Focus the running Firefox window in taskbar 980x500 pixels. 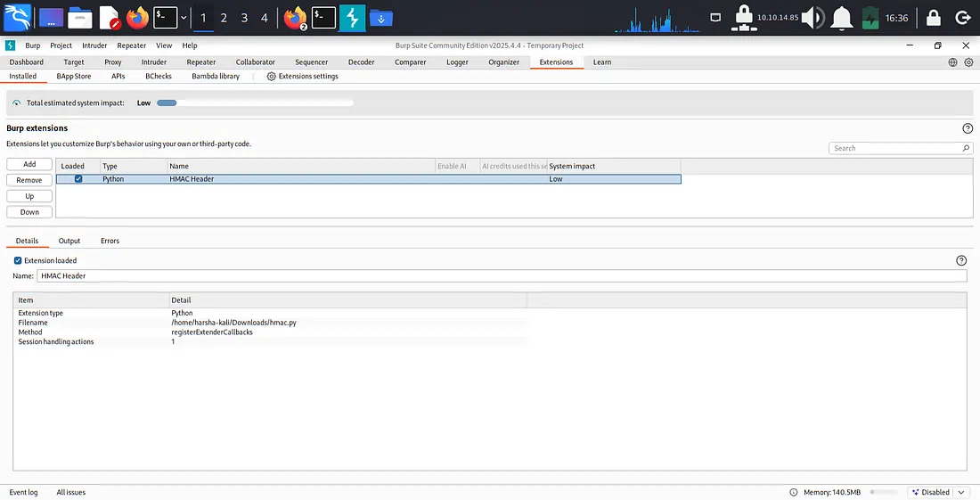(x=296, y=18)
